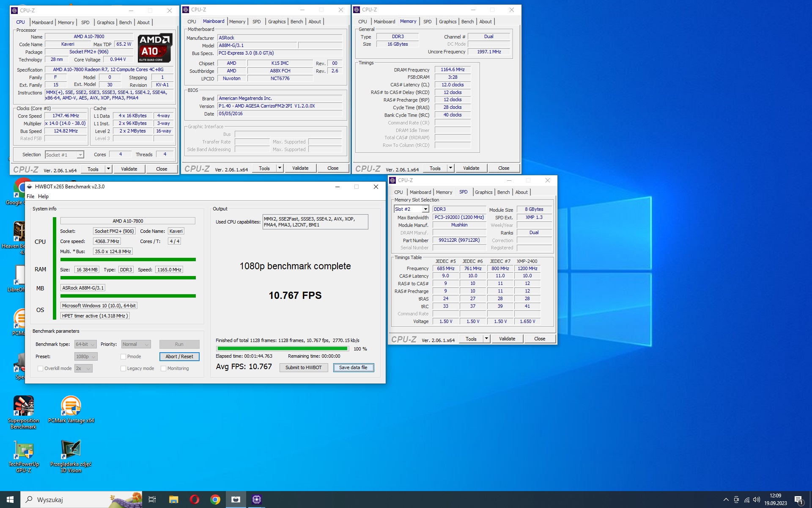Screen dimensions: 812x508
Task: Open the Help menu in HWBOT x265
Action: [x=43, y=196]
